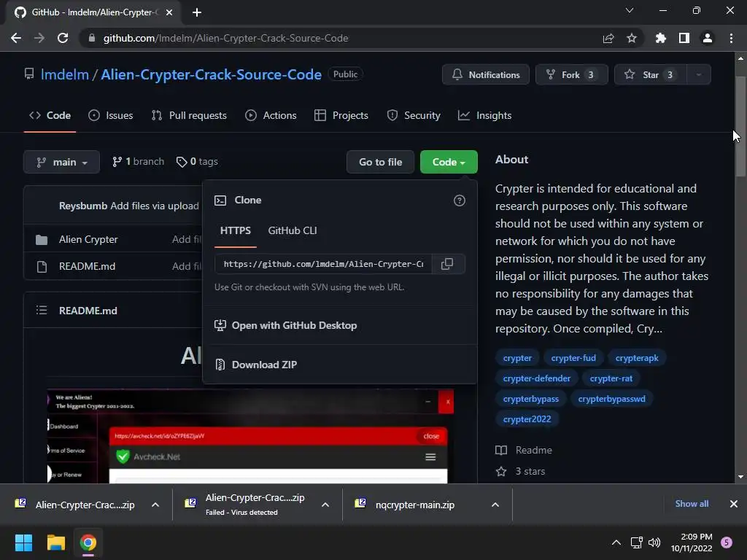Star this repository
This screenshot has width=747, height=560.
pos(651,75)
